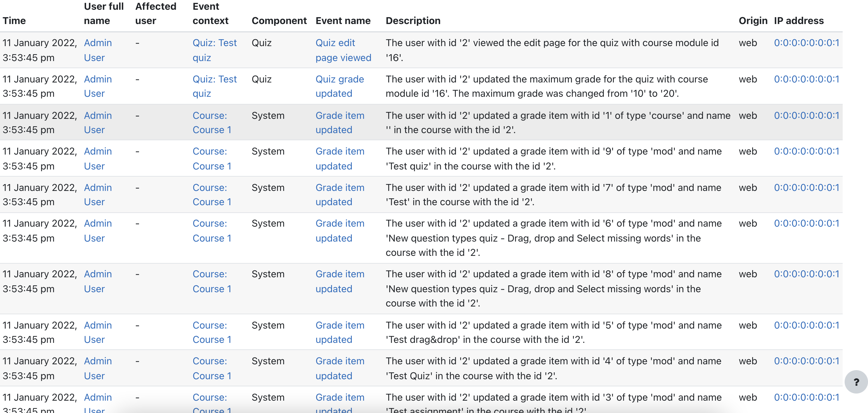Open Quiz: Test quiz link in Quiz edit page viewed row
868x413 pixels.
coord(215,50)
